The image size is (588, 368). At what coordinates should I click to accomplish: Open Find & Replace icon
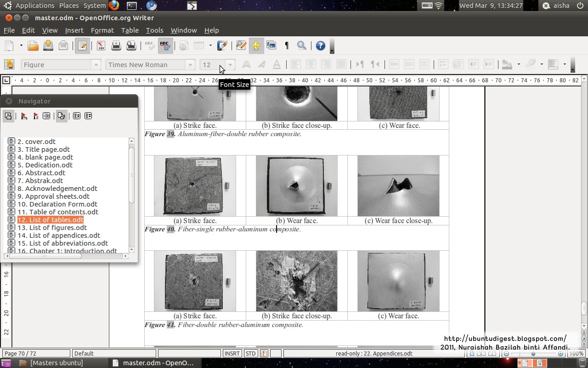point(241,46)
